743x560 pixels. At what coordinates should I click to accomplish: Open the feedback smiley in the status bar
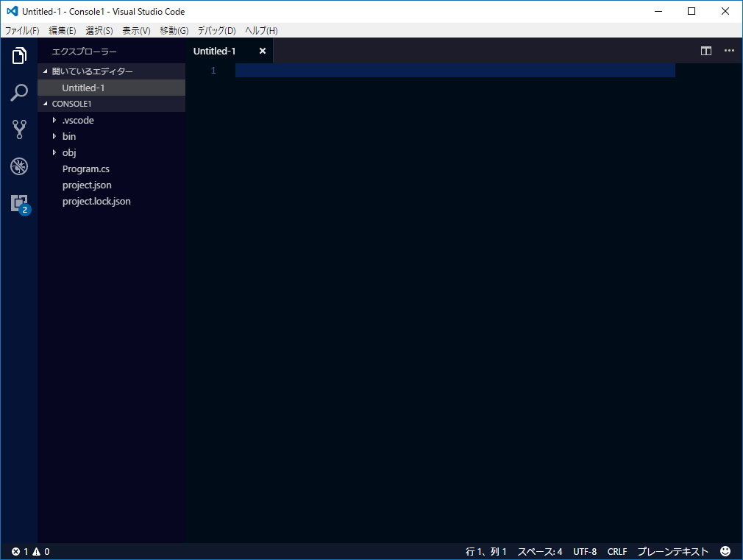point(725,550)
